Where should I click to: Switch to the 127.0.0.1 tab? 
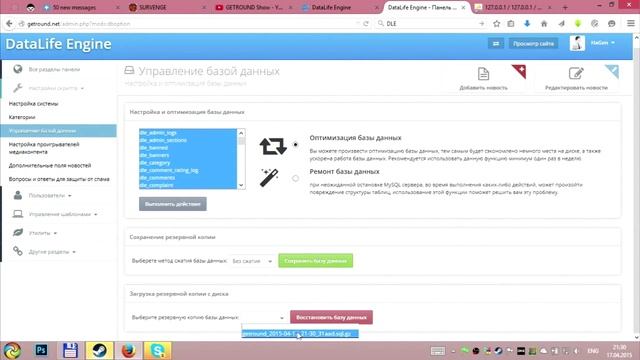point(513,7)
